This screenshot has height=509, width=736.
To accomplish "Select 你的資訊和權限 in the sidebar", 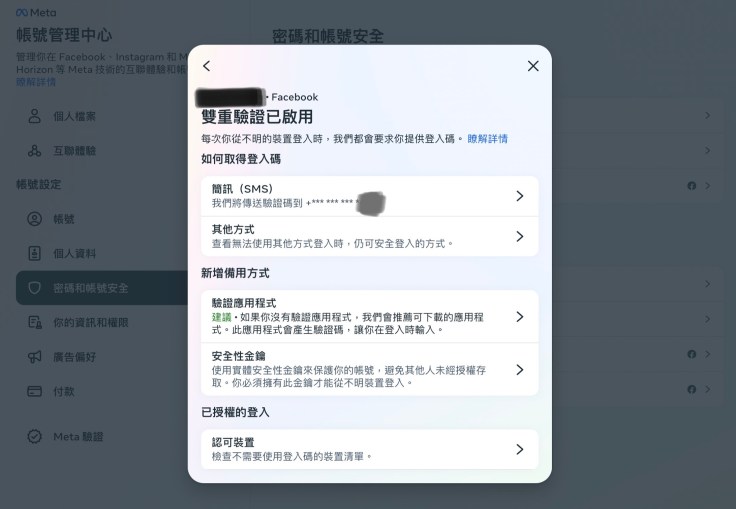I will (x=90, y=323).
